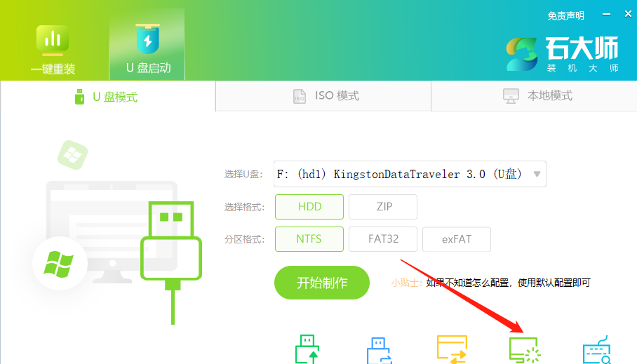The image size is (637, 364).
Task: Click the lightning shield U盘 icon
Action: [147, 39]
